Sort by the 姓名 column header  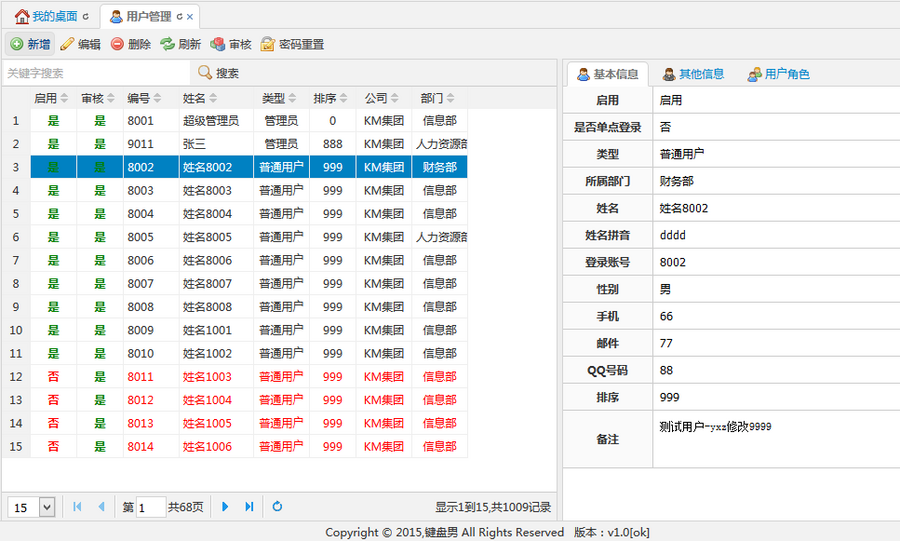(x=216, y=98)
